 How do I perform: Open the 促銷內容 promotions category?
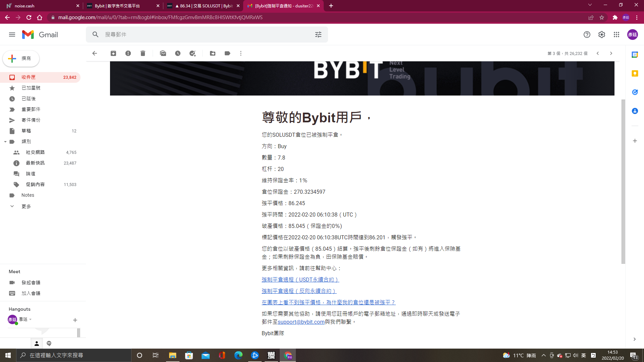40,185
